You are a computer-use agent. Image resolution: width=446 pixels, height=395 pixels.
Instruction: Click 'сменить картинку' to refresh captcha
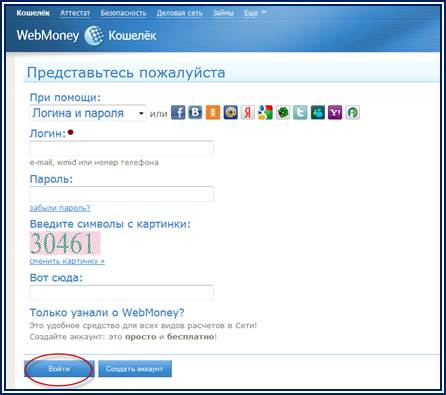click(67, 261)
